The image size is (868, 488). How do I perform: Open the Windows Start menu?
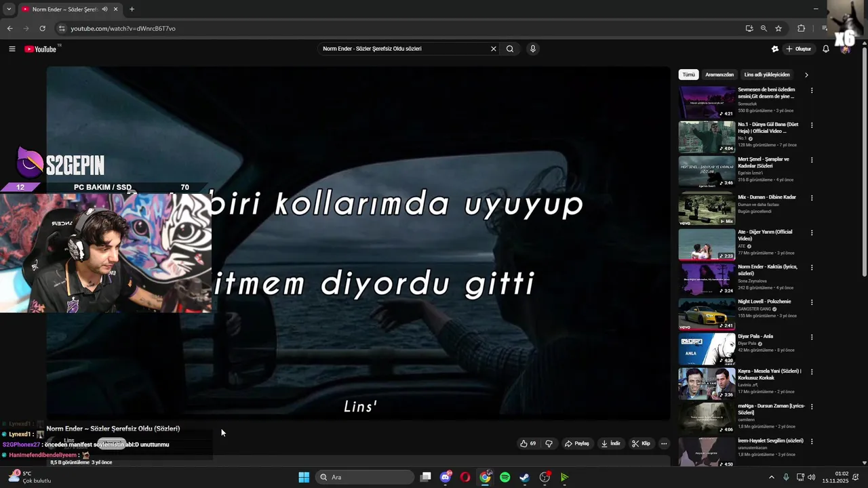pos(304,477)
